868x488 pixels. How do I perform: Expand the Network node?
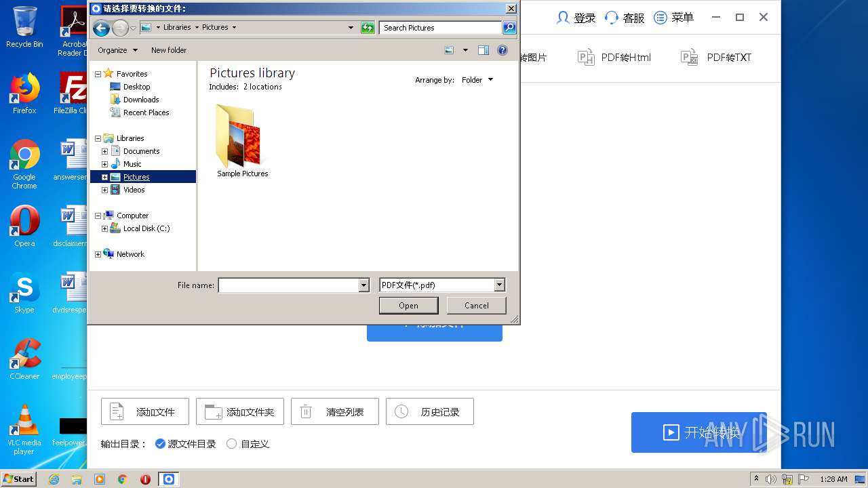point(98,254)
